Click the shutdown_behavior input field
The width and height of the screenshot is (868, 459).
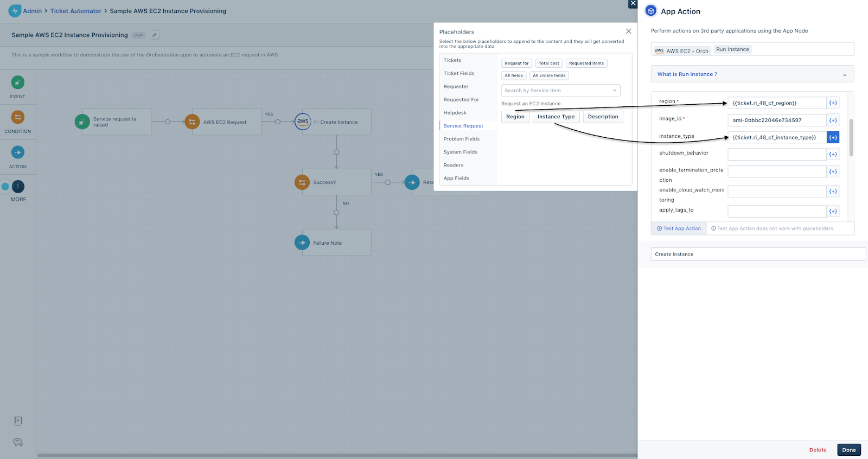pos(777,155)
